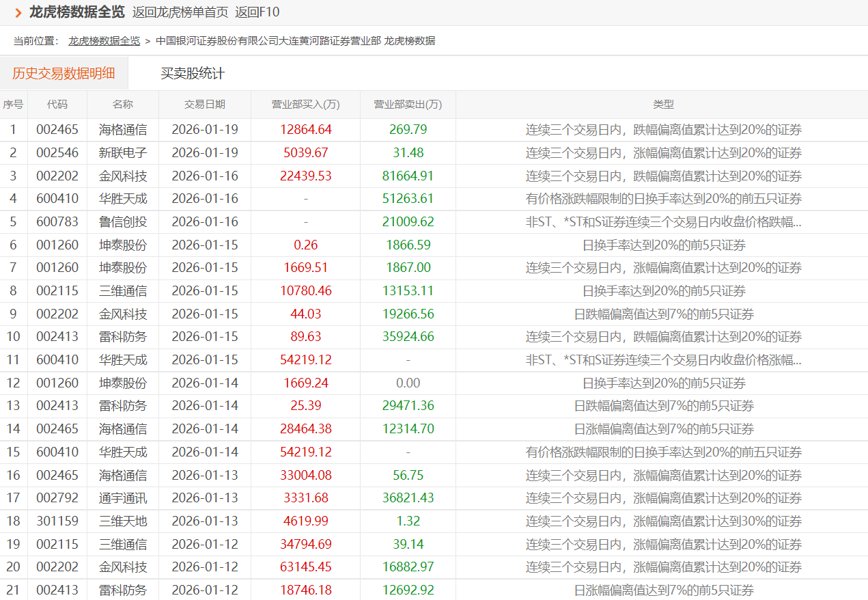Open the 三维天地 stock entry

tap(123, 521)
